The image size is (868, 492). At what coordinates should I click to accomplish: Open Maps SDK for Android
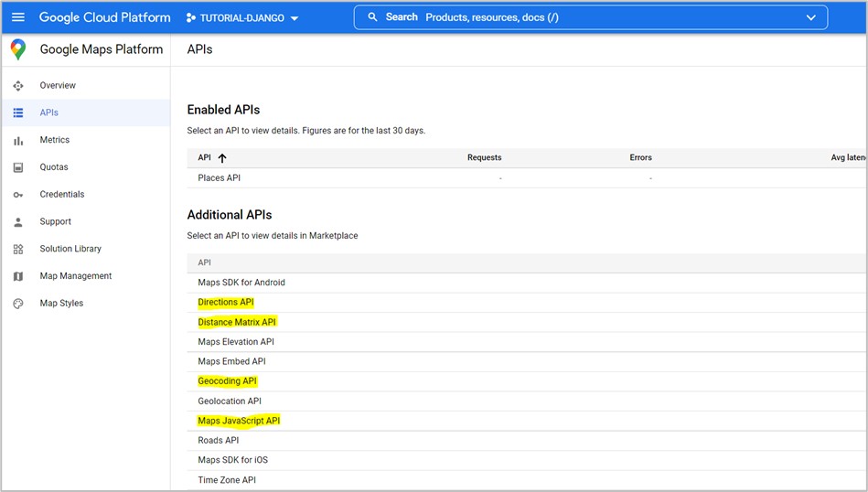pyautogui.click(x=241, y=283)
